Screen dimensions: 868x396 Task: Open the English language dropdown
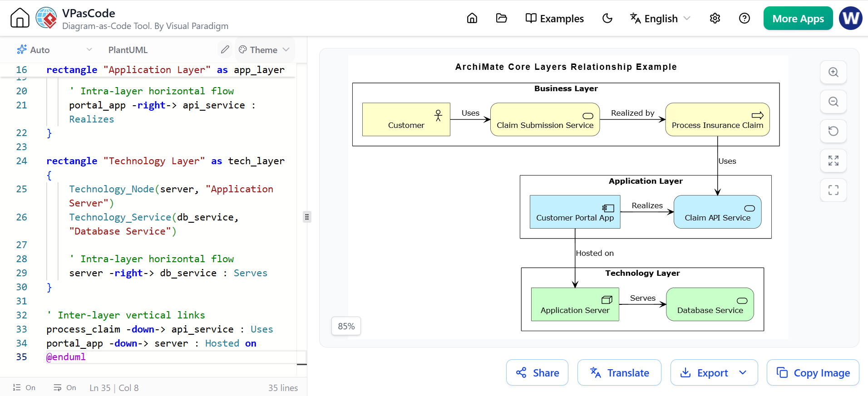pyautogui.click(x=661, y=19)
